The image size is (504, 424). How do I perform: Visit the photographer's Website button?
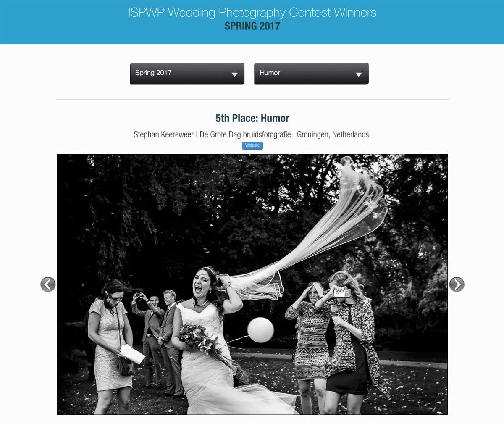pyautogui.click(x=252, y=145)
